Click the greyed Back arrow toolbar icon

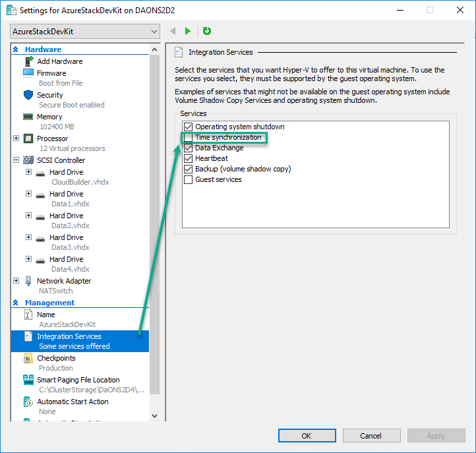(x=173, y=31)
